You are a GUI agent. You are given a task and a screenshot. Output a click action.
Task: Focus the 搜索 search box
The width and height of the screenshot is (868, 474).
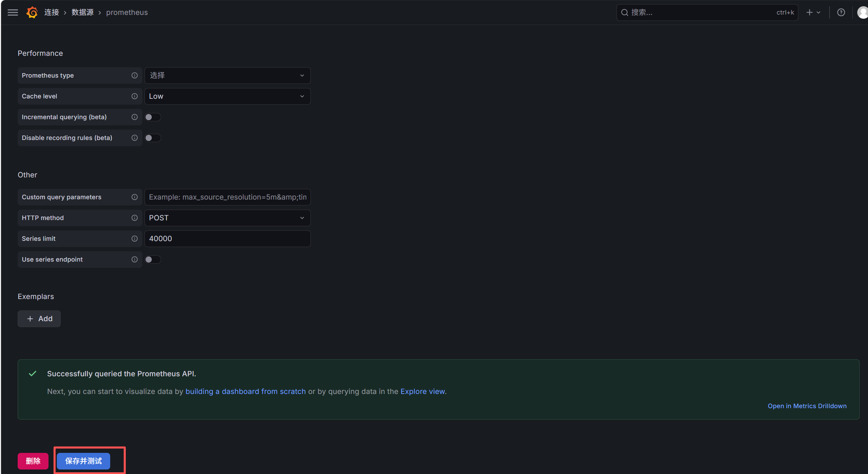click(707, 12)
